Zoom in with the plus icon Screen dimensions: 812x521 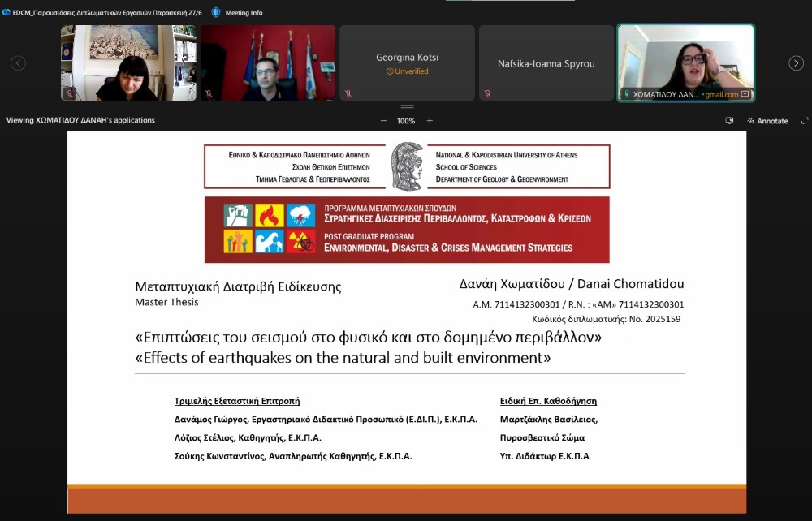pyautogui.click(x=430, y=121)
